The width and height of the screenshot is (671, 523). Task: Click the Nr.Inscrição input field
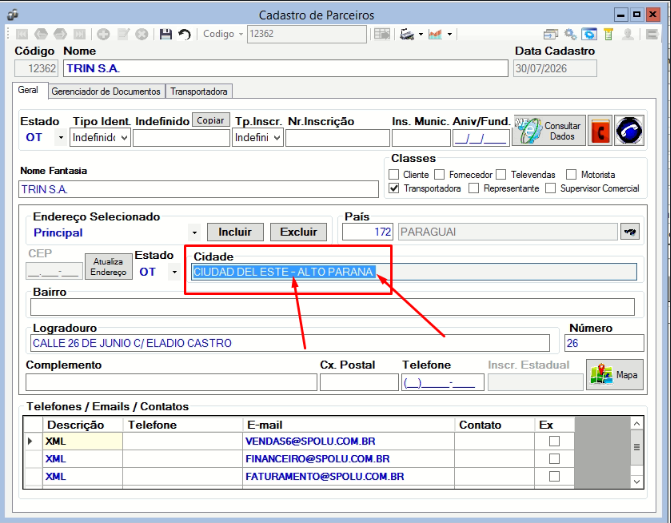(x=337, y=138)
